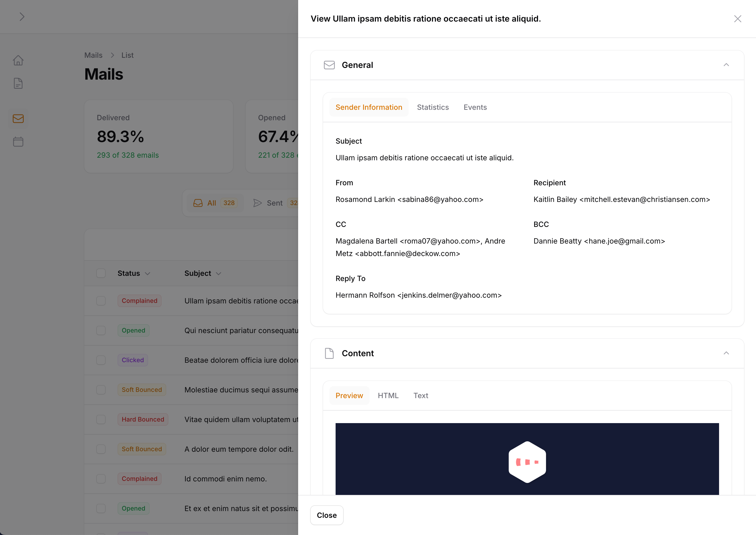756x535 pixels.
Task: Collapse the General section chevron
Action: (x=726, y=65)
